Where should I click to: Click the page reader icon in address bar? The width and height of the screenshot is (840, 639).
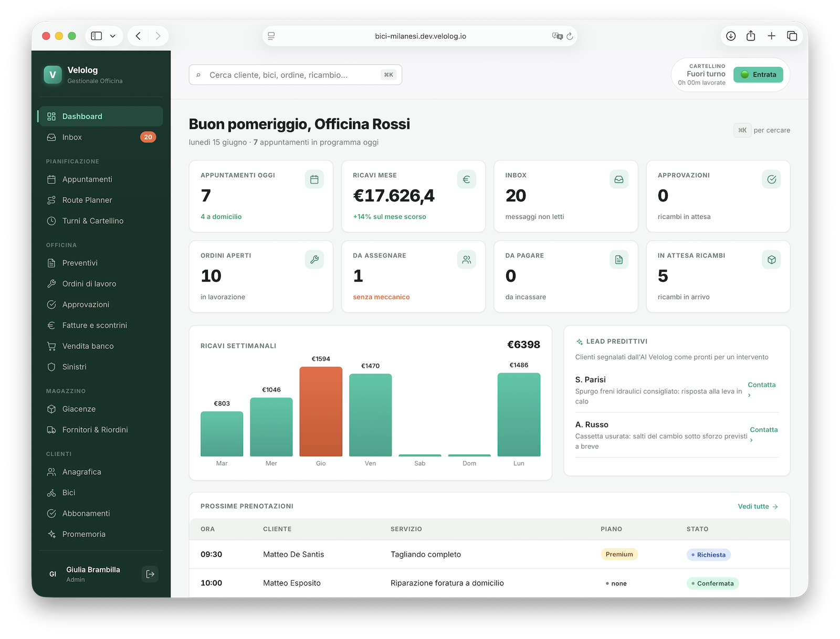tap(271, 36)
